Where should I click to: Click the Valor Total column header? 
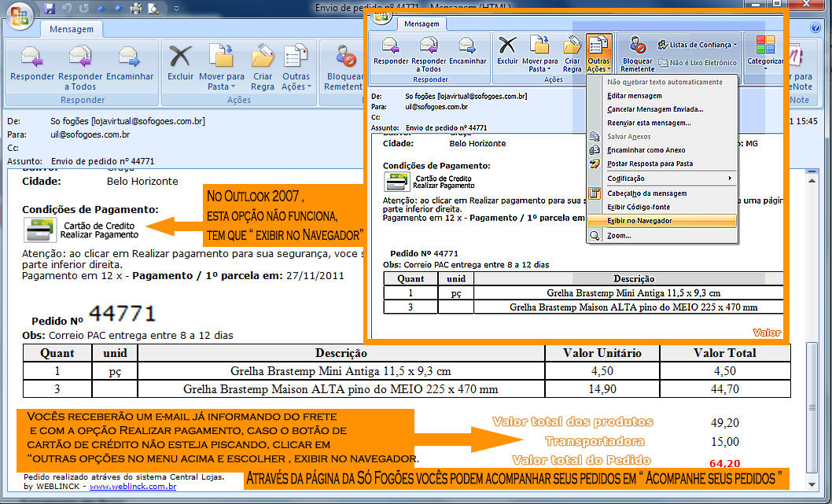point(725,353)
